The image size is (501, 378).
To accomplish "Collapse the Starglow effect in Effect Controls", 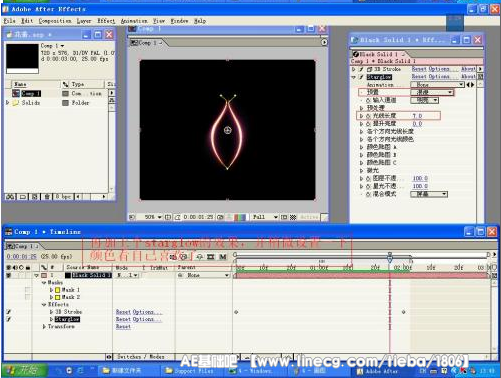I will point(354,77).
